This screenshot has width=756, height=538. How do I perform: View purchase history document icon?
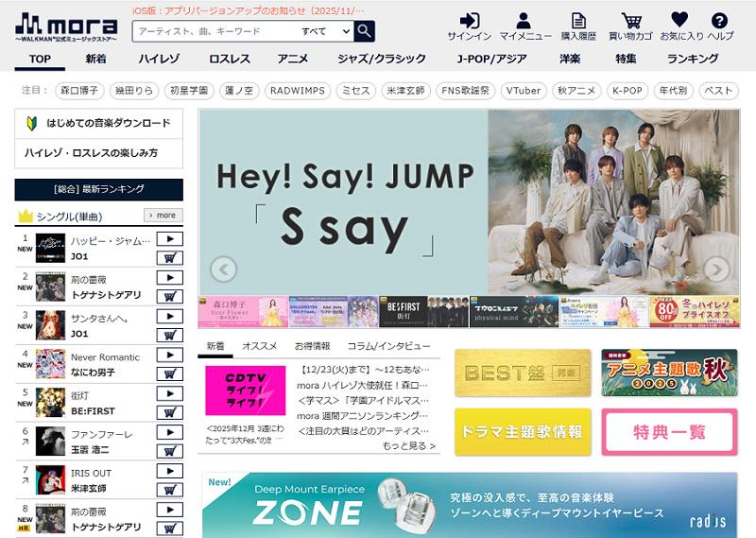pyautogui.click(x=578, y=21)
